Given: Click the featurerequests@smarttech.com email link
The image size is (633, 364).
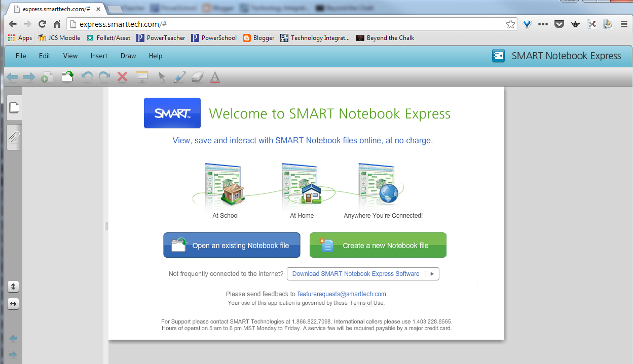Looking at the screenshot, I should 342,294.
